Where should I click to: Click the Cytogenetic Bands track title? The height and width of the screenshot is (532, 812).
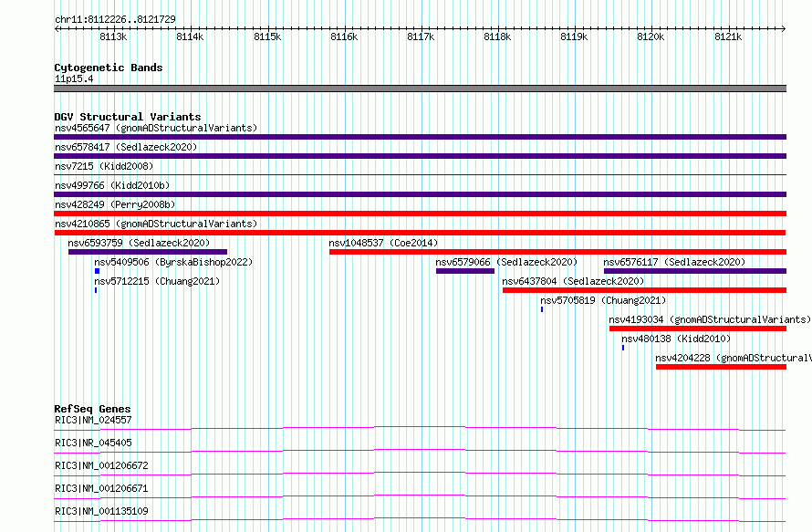click(109, 68)
